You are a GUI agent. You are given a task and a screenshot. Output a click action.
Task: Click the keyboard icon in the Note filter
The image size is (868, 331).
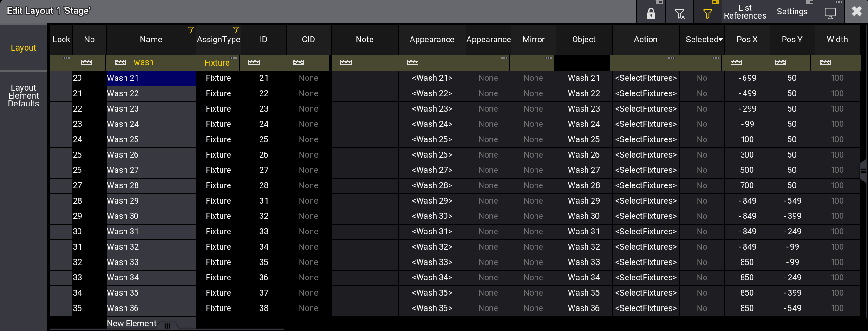[x=346, y=62]
